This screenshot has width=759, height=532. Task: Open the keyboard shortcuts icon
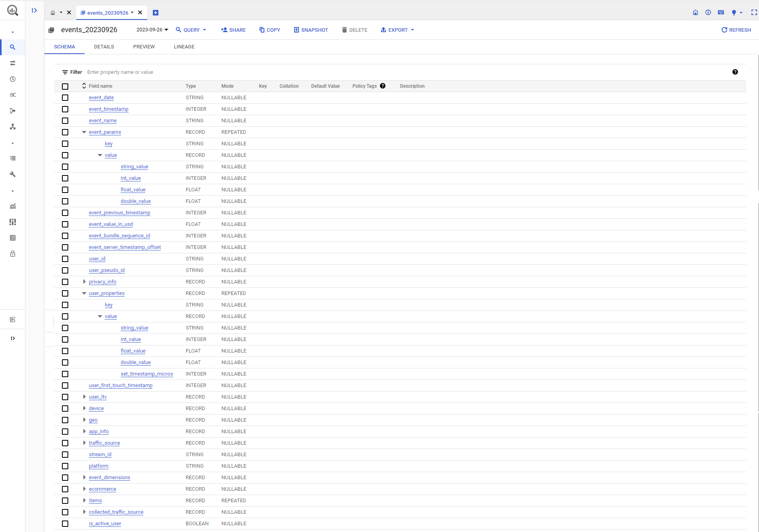721,13
